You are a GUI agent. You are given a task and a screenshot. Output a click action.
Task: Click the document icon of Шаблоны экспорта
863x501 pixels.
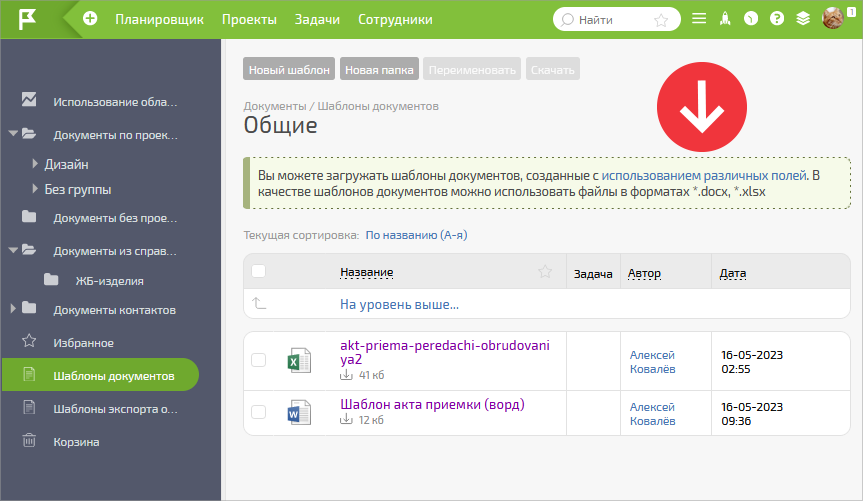coord(29,407)
